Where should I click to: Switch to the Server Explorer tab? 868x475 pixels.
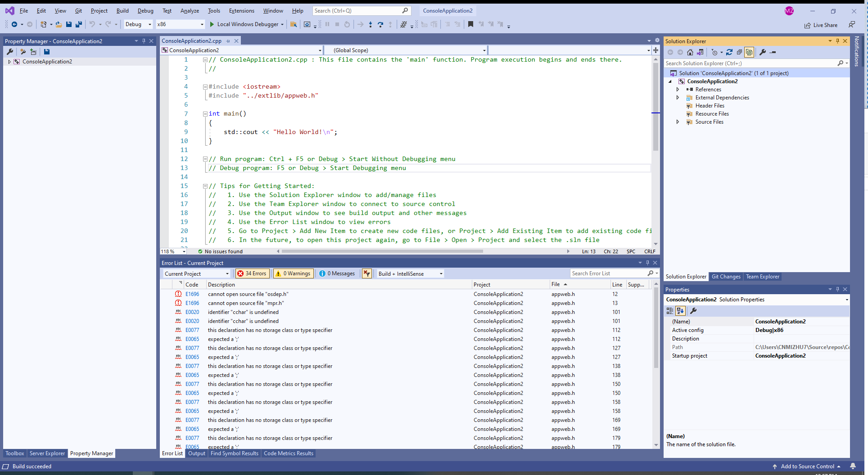click(x=47, y=453)
